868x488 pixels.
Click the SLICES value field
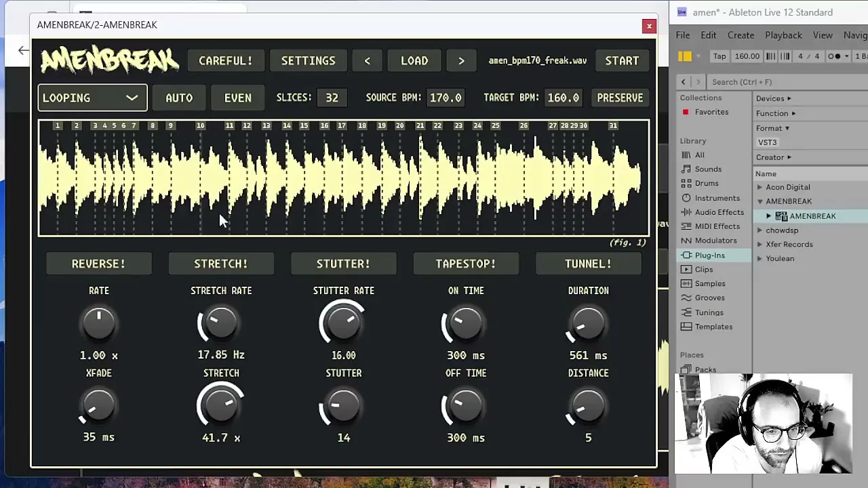click(332, 98)
